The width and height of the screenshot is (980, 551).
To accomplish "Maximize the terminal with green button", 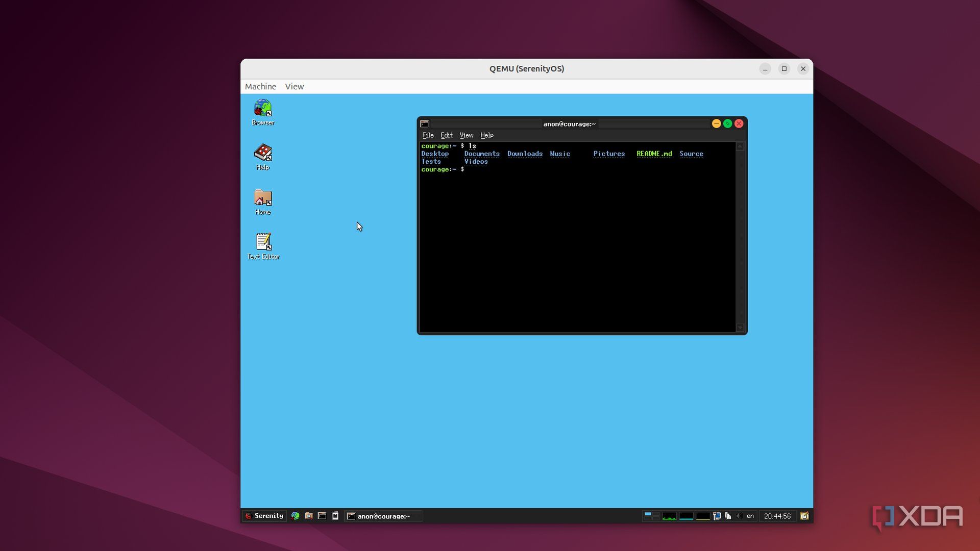I will point(727,123).
